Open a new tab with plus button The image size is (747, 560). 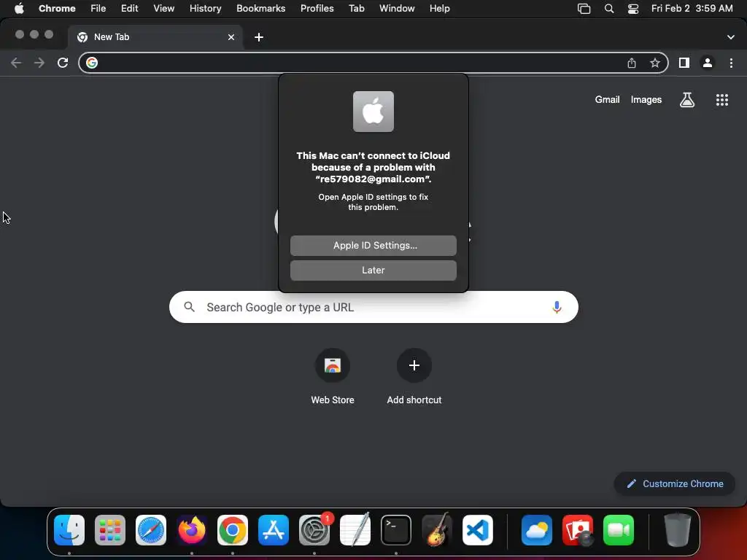point(259,37)
